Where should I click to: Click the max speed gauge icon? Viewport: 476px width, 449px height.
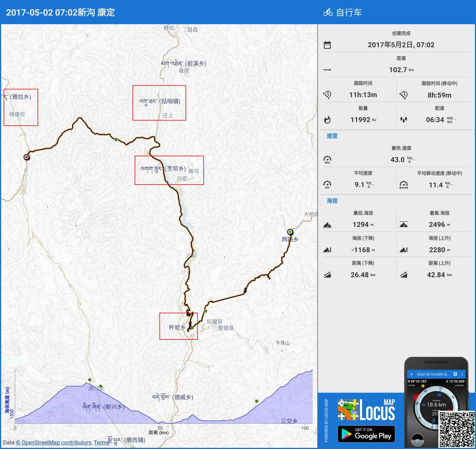click(327, 160)
